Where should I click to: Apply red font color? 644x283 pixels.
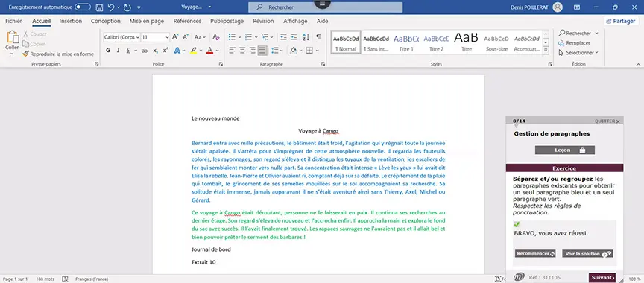[209, 51]
